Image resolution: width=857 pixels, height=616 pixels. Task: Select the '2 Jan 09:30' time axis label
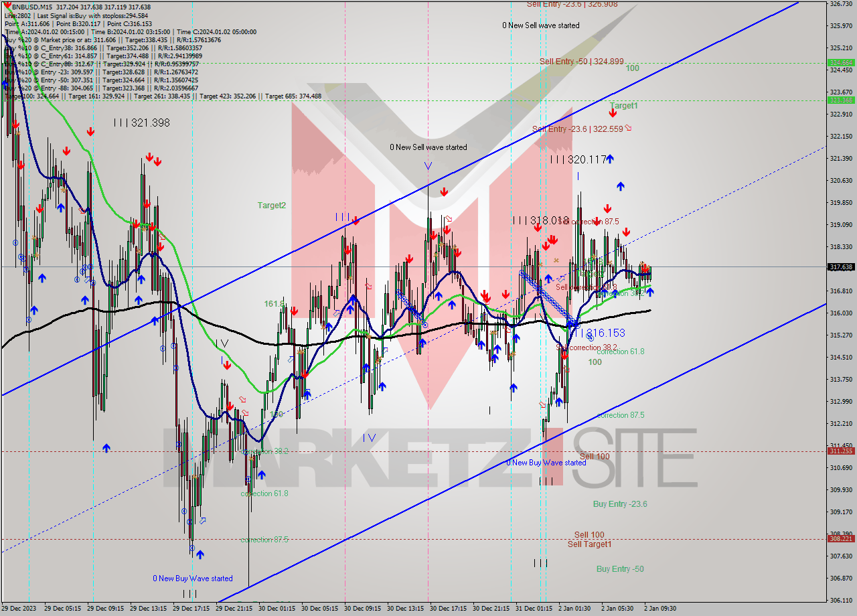660,609
